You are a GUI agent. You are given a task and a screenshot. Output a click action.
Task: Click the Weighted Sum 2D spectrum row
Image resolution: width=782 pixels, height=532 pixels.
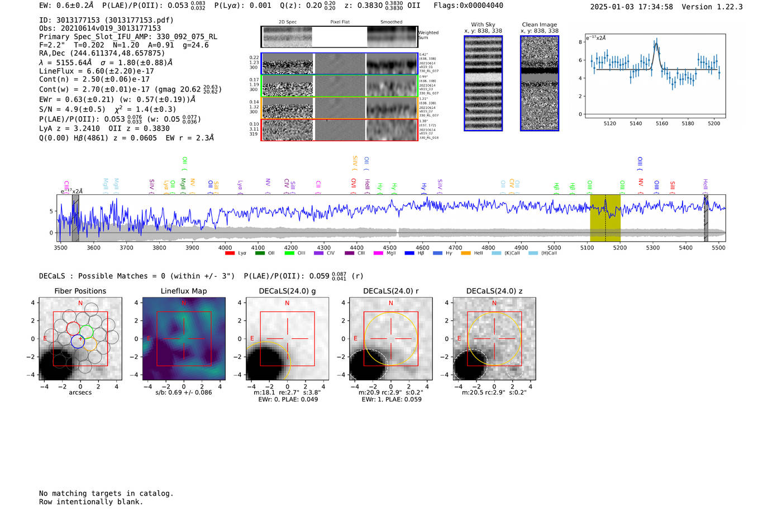pyautogui.click(x=340, y=36)
